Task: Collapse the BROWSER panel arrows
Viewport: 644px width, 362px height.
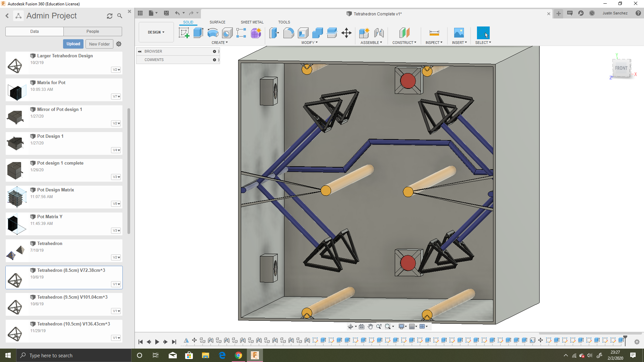Action: pyautogui.click(x=140, y=51)
